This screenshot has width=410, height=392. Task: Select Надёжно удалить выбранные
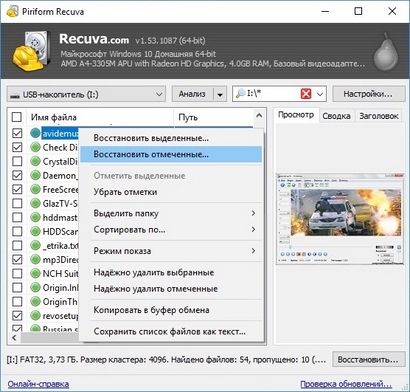[171, 272]
